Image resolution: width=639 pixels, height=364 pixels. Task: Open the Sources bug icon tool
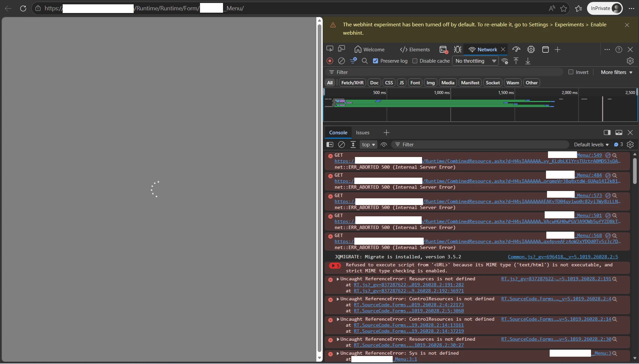[x=458, y=49]
